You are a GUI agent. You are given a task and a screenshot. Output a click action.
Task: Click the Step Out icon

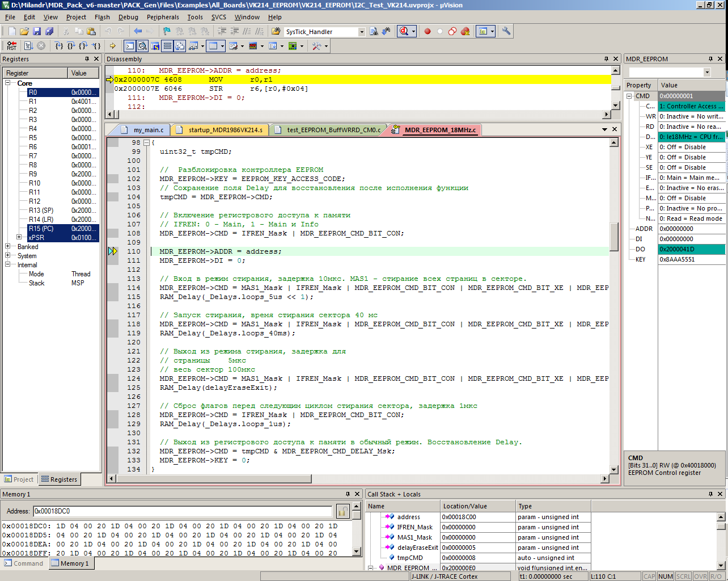point(83,46)
